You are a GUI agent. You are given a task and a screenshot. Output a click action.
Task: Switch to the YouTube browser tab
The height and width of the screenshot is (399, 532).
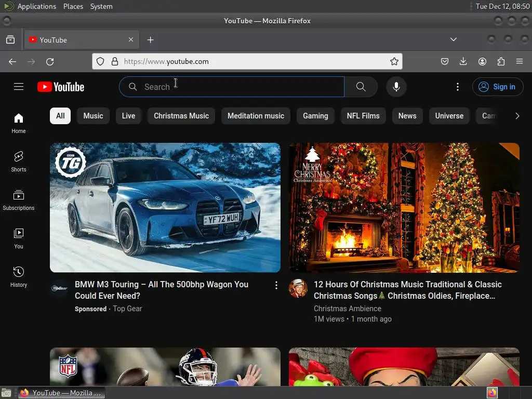pyautogui.click(x=82, y=39)
